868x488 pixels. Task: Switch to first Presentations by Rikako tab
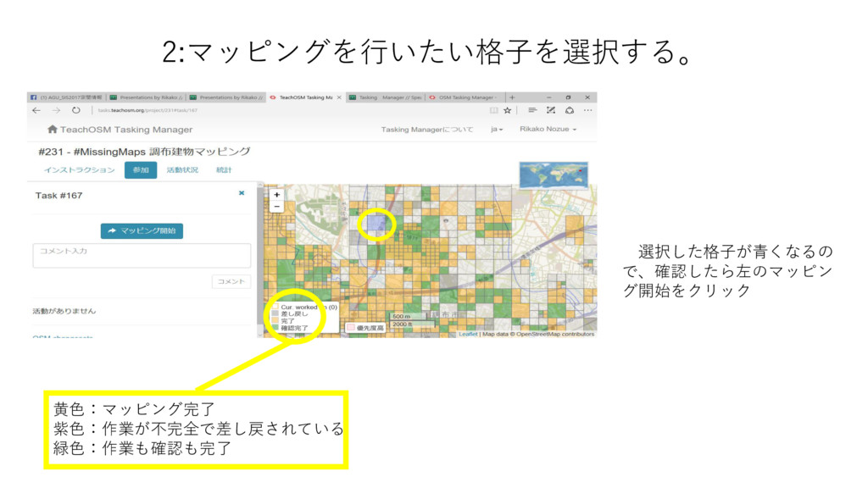coord(146,97)
